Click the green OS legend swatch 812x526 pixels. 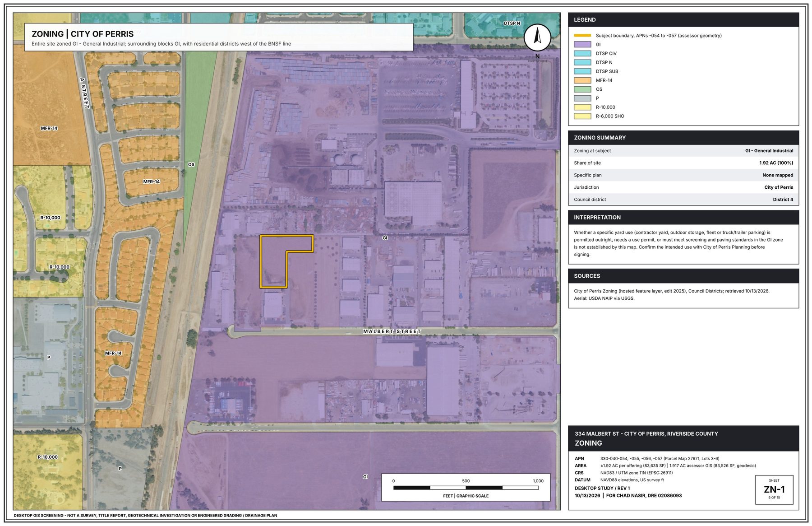(582, 89)
